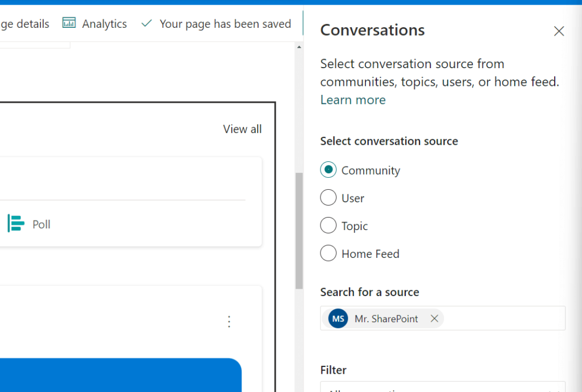Close the Conversations panel
Image resolution: width=582 pixels, height=392 pixels.
click(x=559, y=31)
